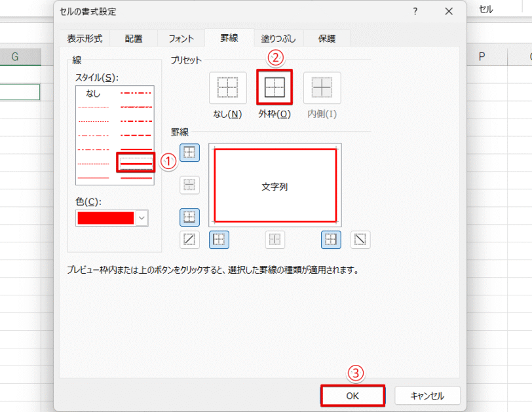Apply the top border icon

(189, 153)
